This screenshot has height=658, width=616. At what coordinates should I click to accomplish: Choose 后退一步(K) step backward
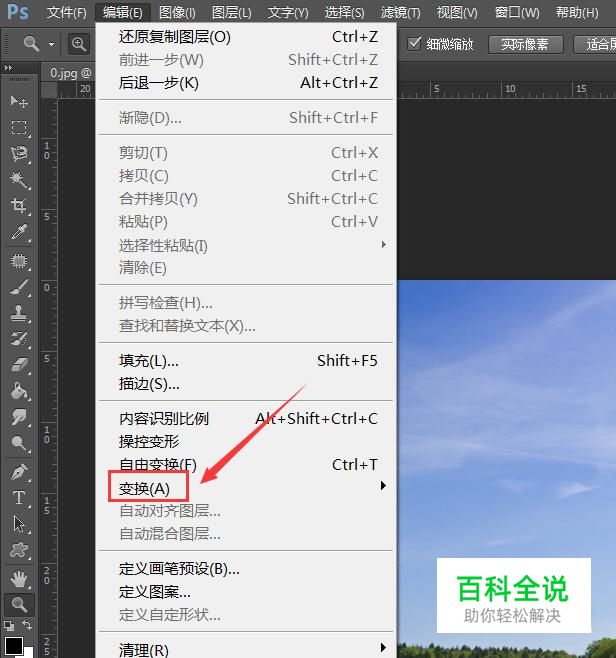click(246, 83)
